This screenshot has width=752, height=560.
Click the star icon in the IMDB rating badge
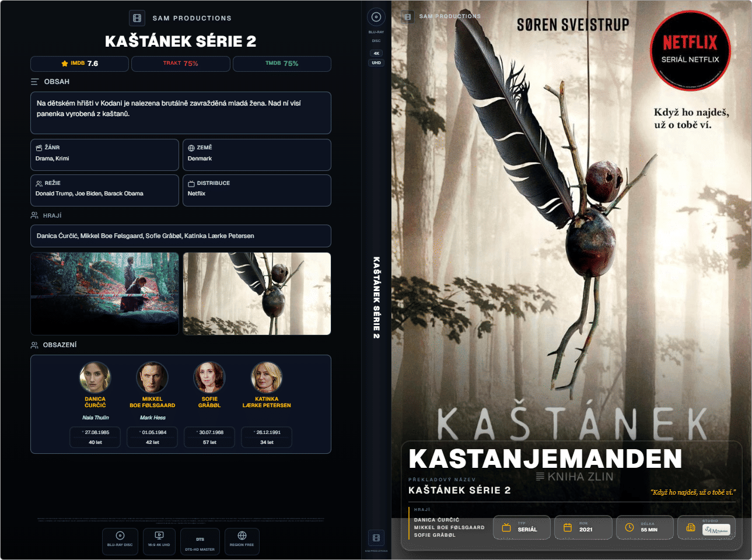[65, 64]
